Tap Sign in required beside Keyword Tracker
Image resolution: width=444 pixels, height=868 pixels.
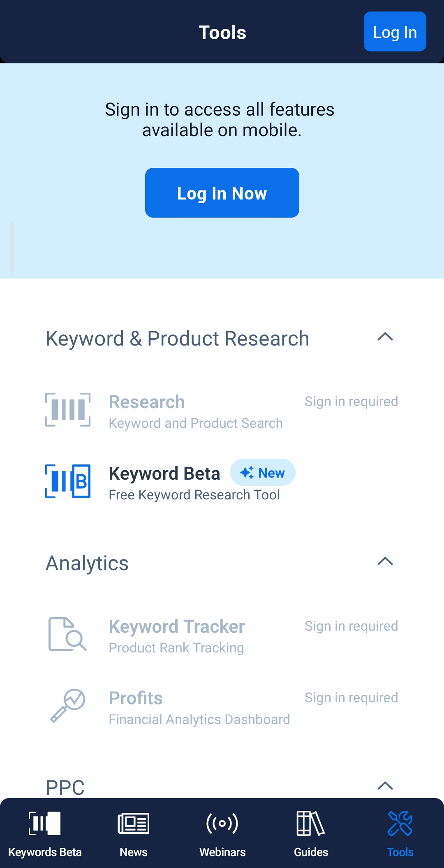(351, 626)
